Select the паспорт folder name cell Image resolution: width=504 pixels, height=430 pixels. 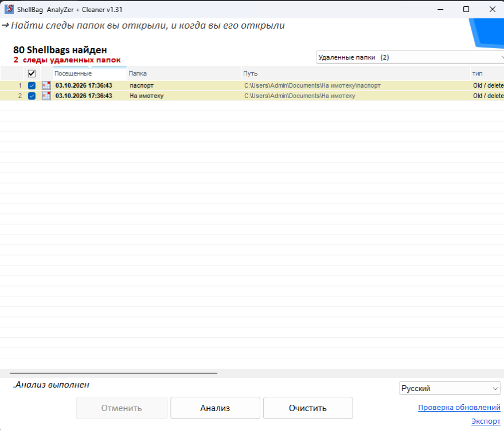[x=142, y=85]
